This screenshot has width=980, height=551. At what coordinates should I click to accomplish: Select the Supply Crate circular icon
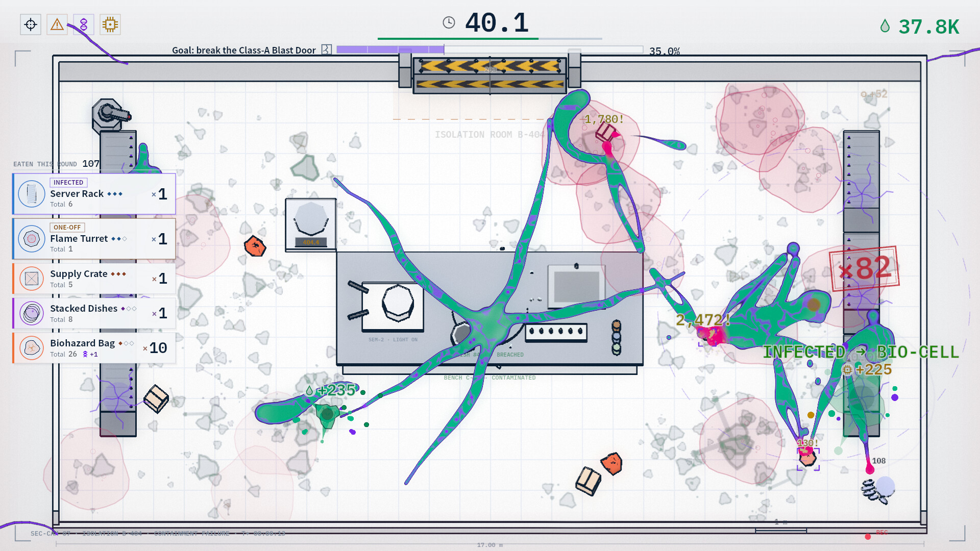(32, 279)
